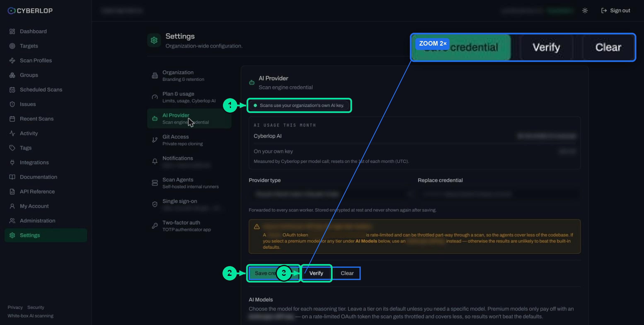This screenshot has width=644, height=325.
Task: Click "Scans use your organization's own AI key" status
Action: 299,105
